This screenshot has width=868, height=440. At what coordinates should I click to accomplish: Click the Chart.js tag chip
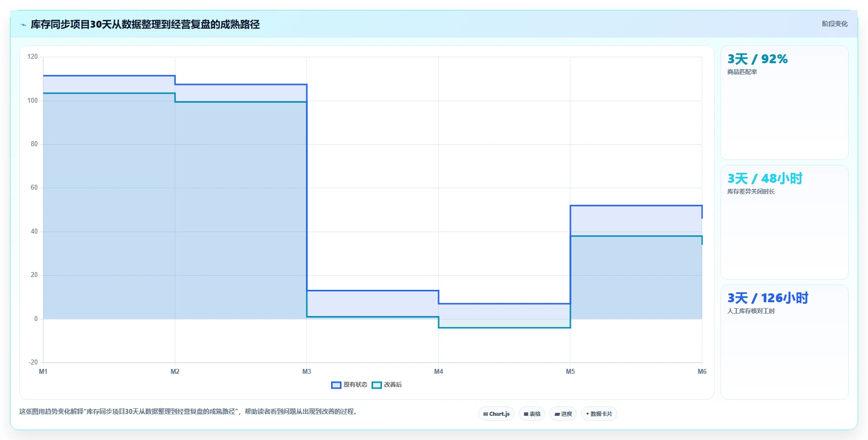click(496, 414)
